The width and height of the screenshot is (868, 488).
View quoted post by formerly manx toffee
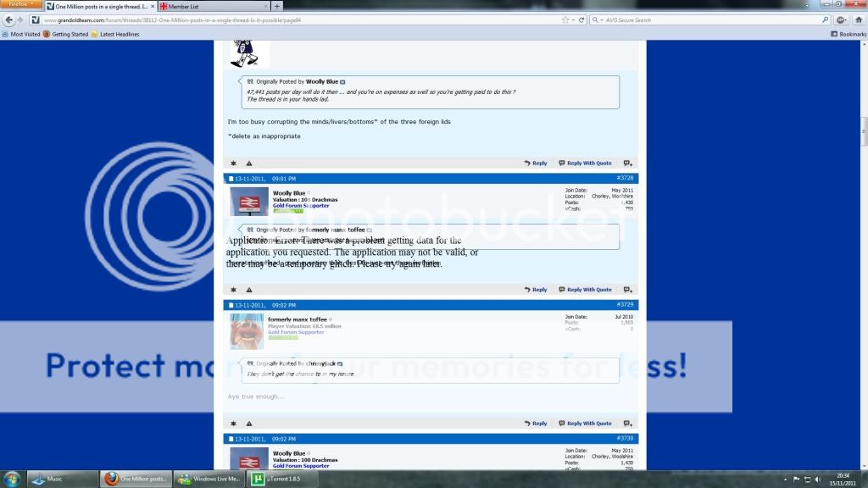pyautogui.click(x=370, y=230)
